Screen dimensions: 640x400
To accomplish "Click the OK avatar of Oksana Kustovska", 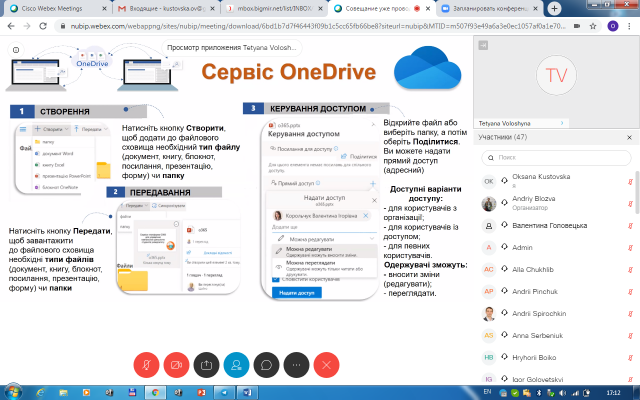I will tap(489, 181).
